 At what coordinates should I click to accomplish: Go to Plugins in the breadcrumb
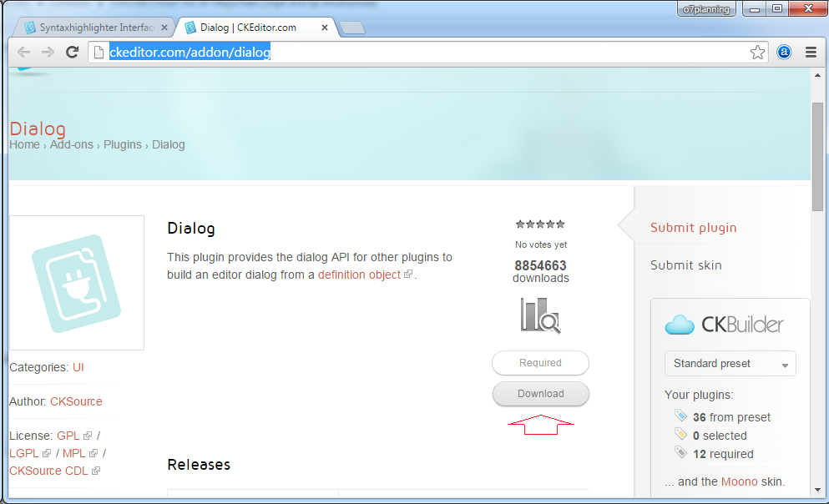123,144
